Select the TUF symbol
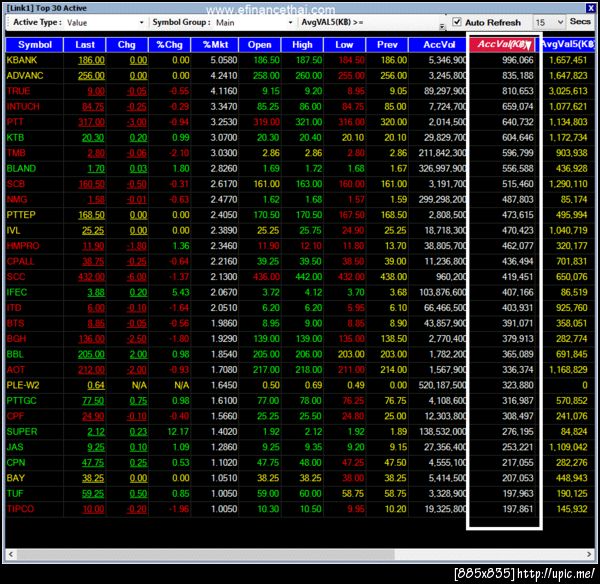Viewport: 600px width, 584px height. tap(15, 494)
